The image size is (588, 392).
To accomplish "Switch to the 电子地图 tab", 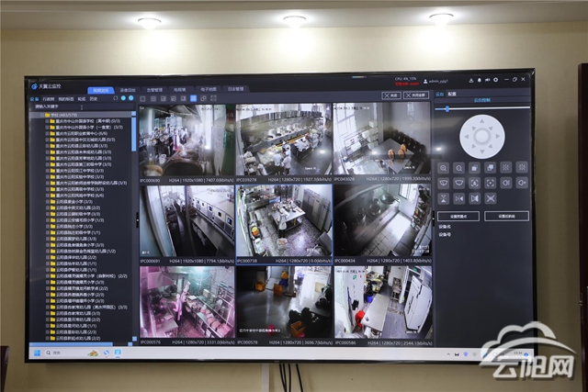I will (209, 90).
